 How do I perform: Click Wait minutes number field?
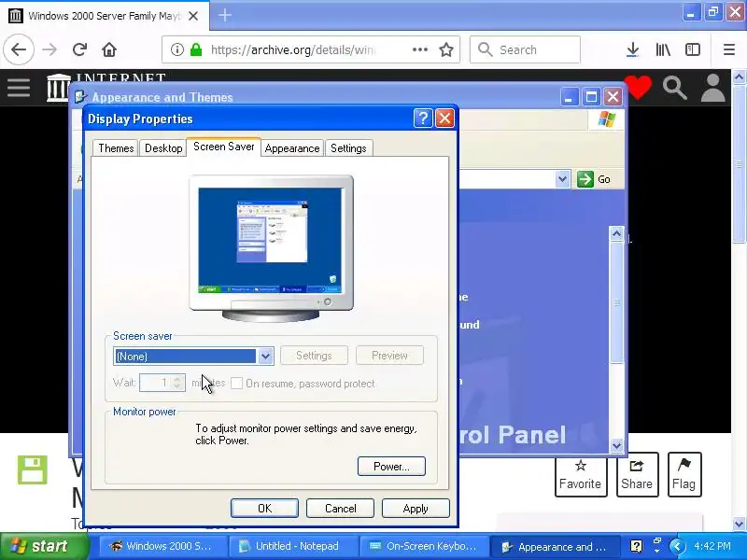(x=155, y=383)
